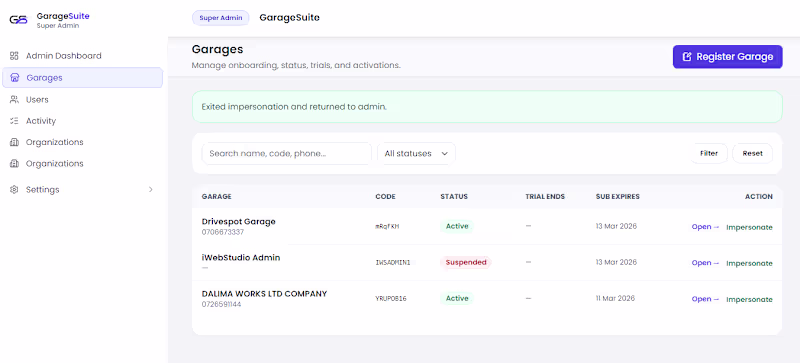Image resolution: width=800 pixels, height=363 pixels.
Task: Click the Reset button
Action: tap(753, 153)
